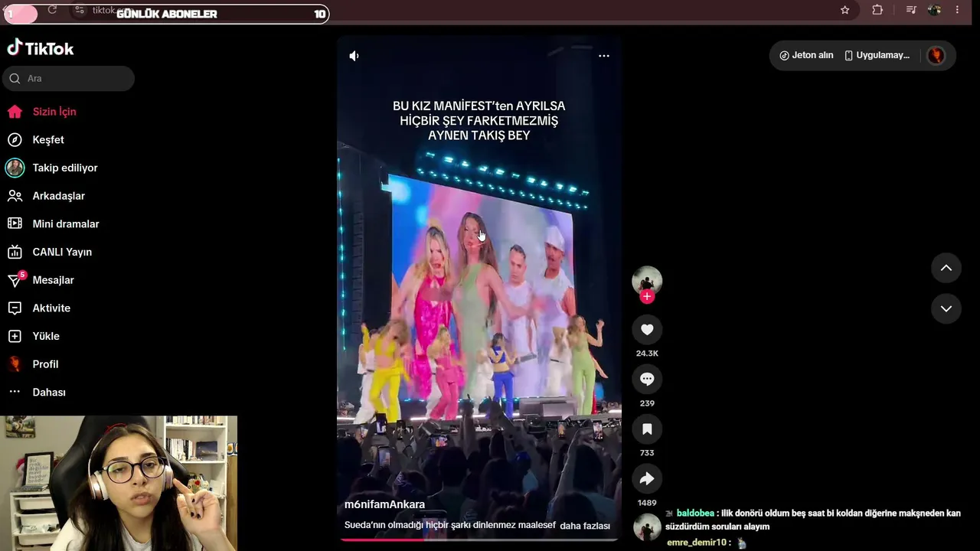Click the compass icon beside Keşfet

[15, 140]
